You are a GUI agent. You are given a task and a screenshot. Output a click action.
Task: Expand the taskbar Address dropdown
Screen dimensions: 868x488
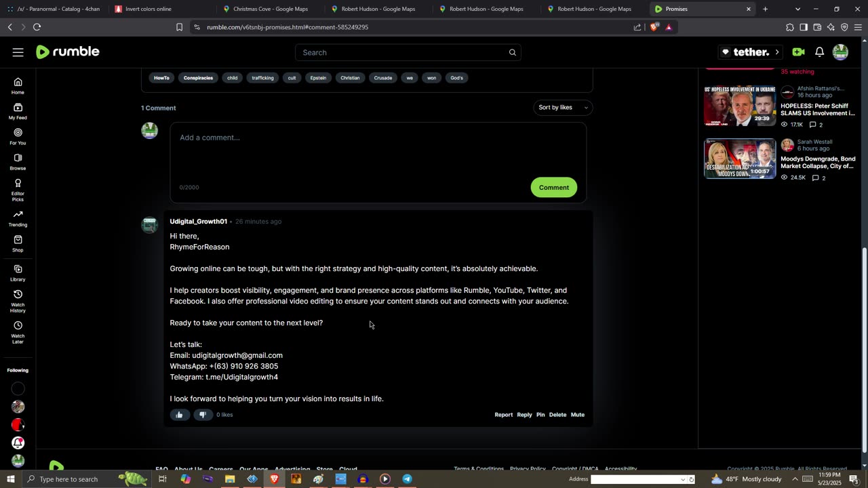click(683, 479)
